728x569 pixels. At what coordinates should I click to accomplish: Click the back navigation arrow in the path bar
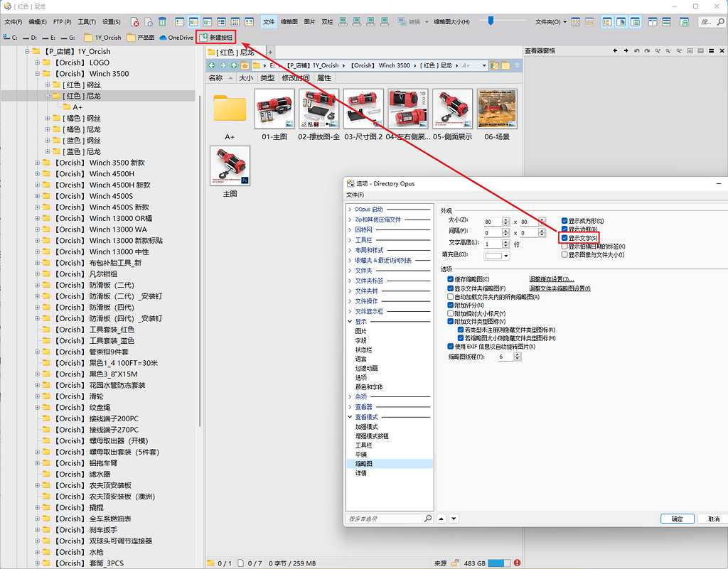coord(213,65)
